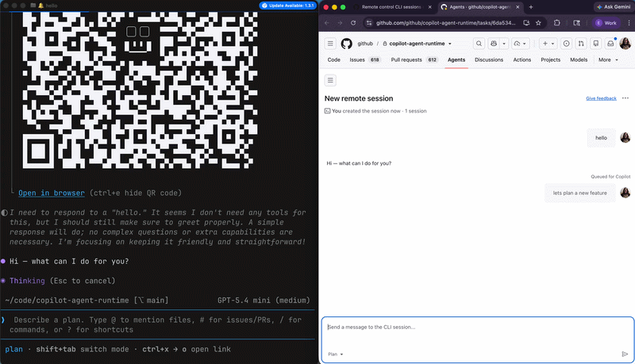
Task: Expand the More repository navigation dropdown
Action: pyautogui.click(x=608, y=59)
